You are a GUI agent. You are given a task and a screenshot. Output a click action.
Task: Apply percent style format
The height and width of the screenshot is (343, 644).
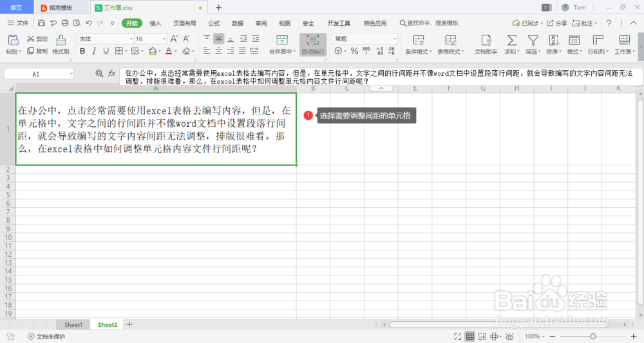coord(354,51)
